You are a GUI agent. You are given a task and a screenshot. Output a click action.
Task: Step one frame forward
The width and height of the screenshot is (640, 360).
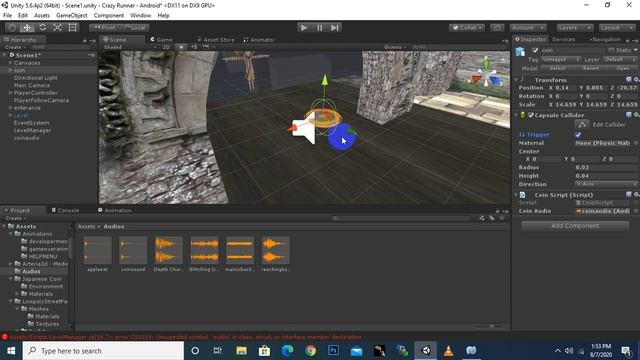[335, 27]
